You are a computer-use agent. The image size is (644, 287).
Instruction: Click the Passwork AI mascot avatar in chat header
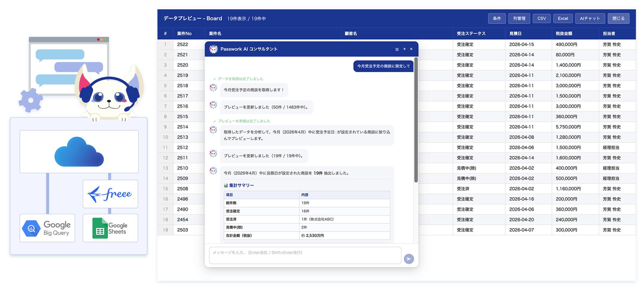[x=213, y=49]
